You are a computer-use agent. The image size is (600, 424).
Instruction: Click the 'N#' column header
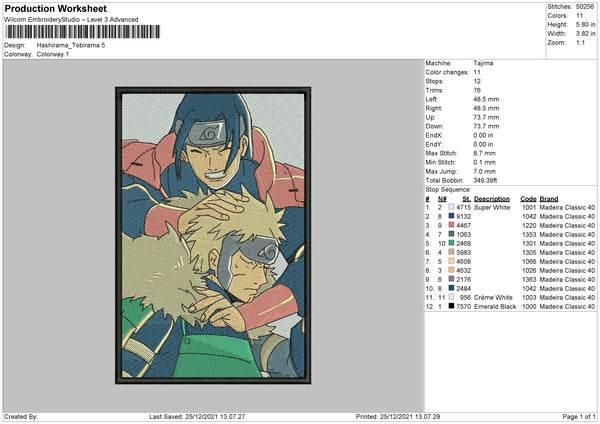coord(442,199)
